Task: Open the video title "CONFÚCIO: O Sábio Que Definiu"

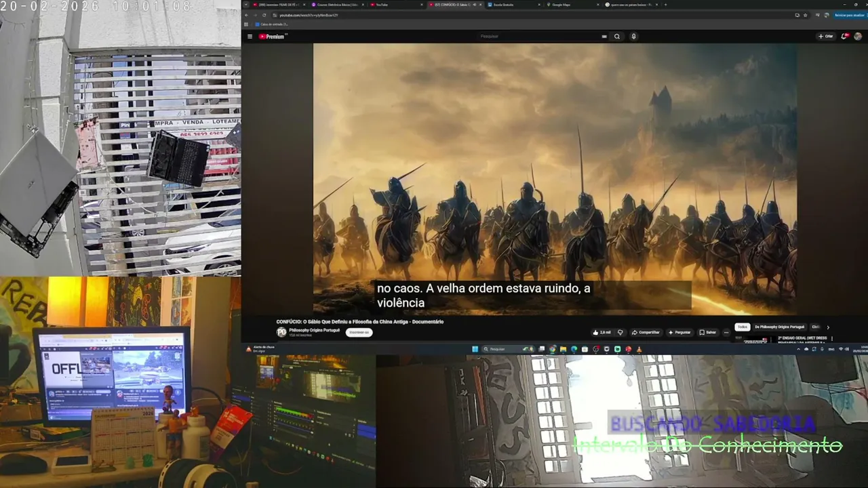Action: 359,321
